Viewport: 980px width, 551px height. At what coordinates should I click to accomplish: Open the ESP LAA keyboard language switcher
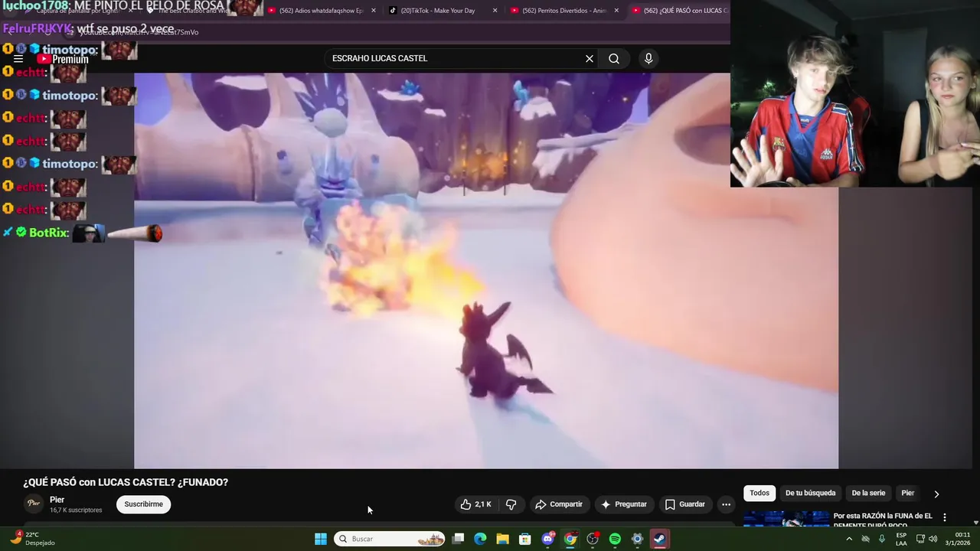(901, 539)
